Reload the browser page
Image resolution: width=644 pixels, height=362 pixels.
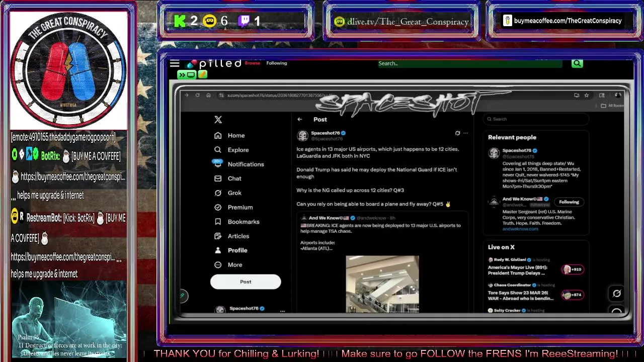pos(197,95)
